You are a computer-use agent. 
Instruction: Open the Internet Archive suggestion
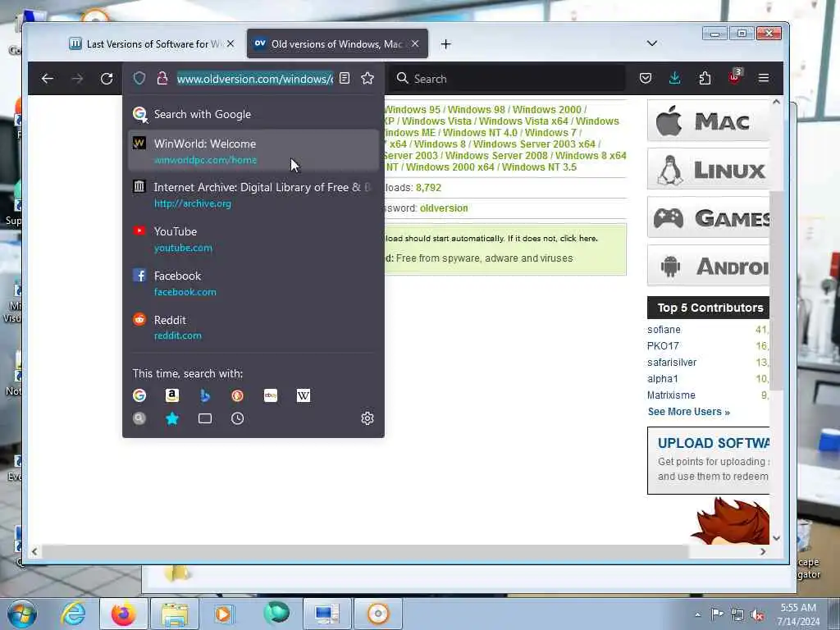[253, 194]
